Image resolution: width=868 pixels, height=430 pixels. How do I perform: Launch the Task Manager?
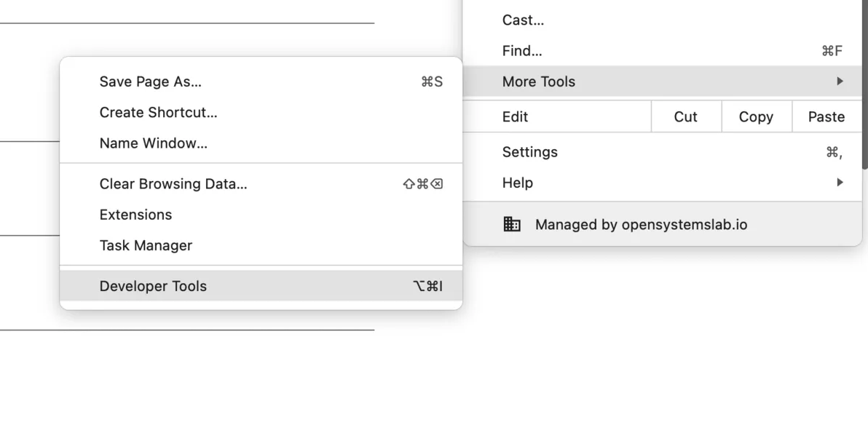tap(261, 246)
